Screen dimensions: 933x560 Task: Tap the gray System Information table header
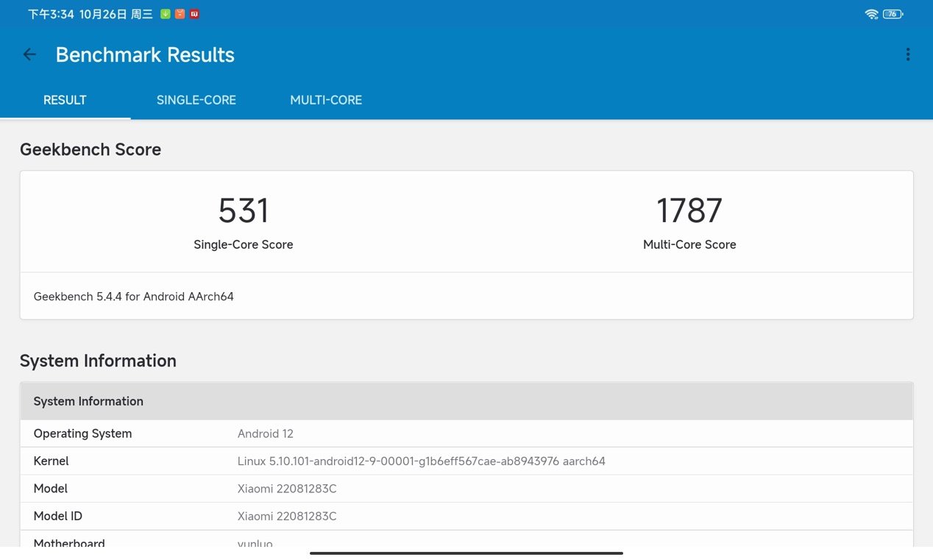click(466, 401)
